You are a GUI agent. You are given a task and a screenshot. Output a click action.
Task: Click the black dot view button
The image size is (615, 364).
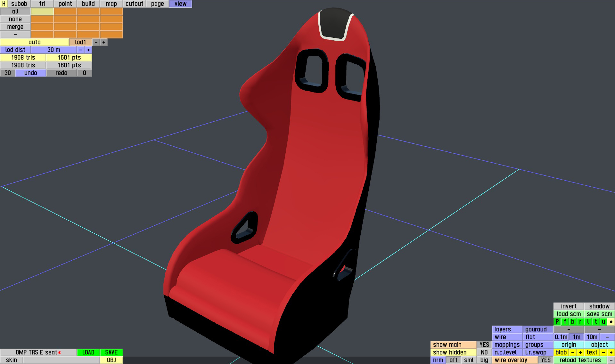pos(611,322)
